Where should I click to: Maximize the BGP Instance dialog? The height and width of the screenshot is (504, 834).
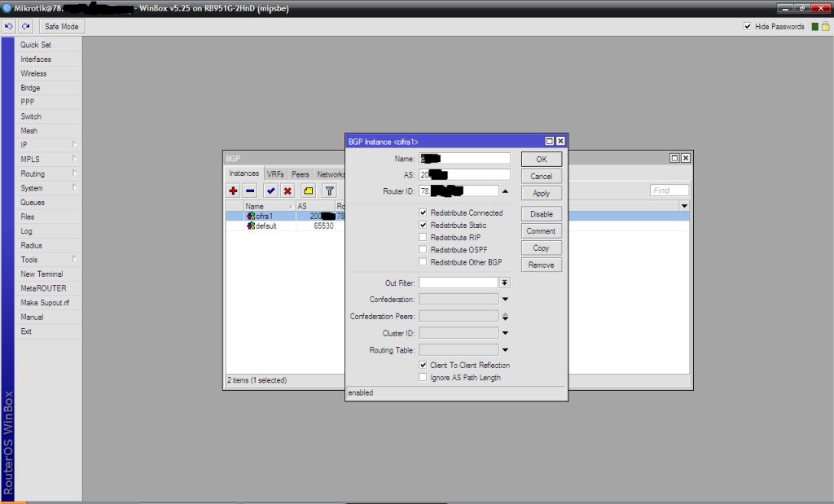[550, 142]
